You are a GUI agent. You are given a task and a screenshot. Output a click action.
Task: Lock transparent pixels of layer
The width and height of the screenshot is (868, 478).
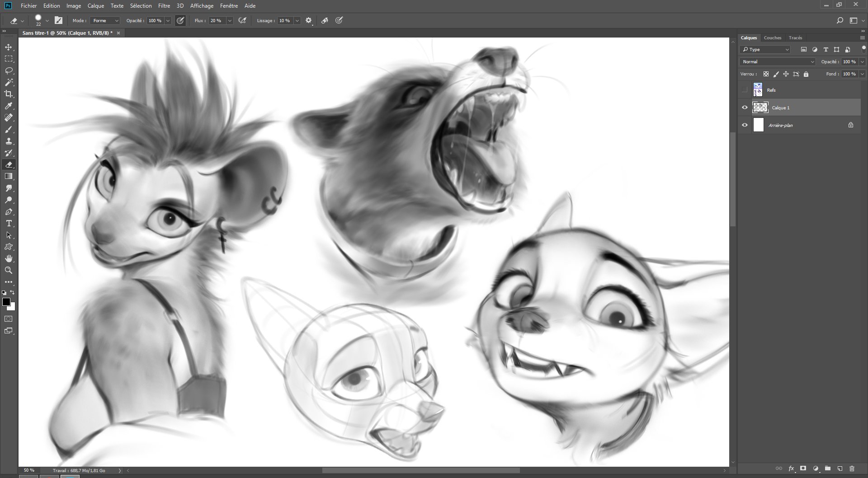tap(766, 74)
